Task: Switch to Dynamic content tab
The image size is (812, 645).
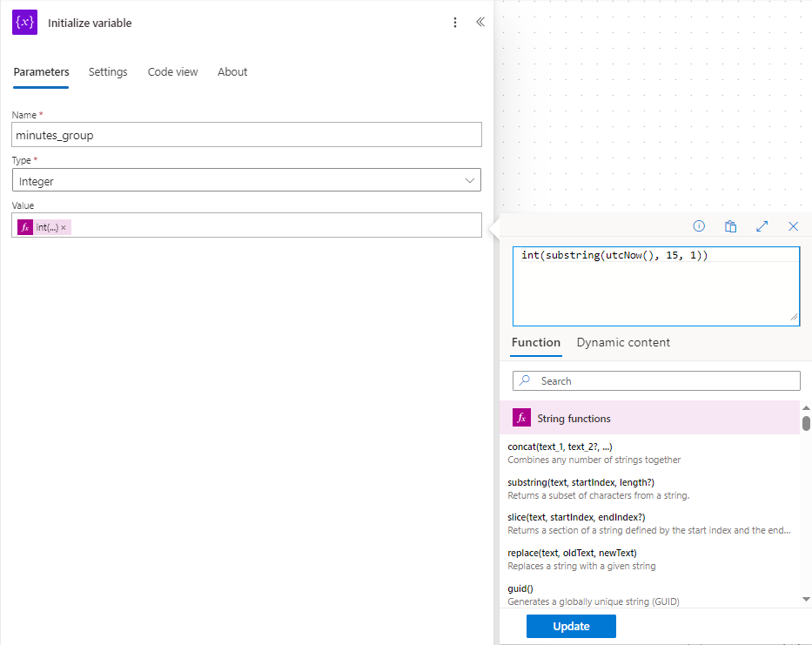Action: (x=623, y=342)
